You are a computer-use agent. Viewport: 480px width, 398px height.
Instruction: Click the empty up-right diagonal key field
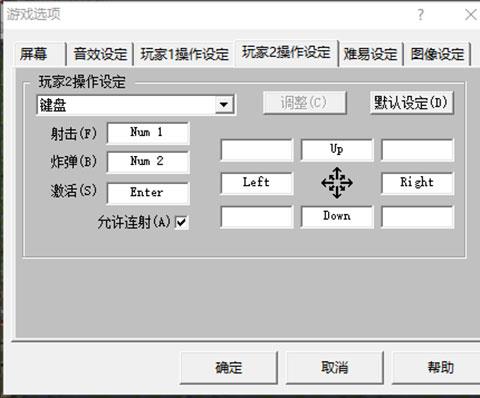click(417, 150)
